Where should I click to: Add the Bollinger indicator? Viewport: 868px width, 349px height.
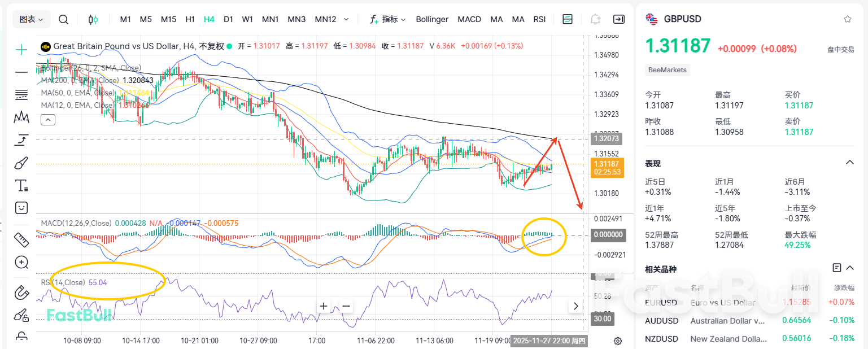432,19
